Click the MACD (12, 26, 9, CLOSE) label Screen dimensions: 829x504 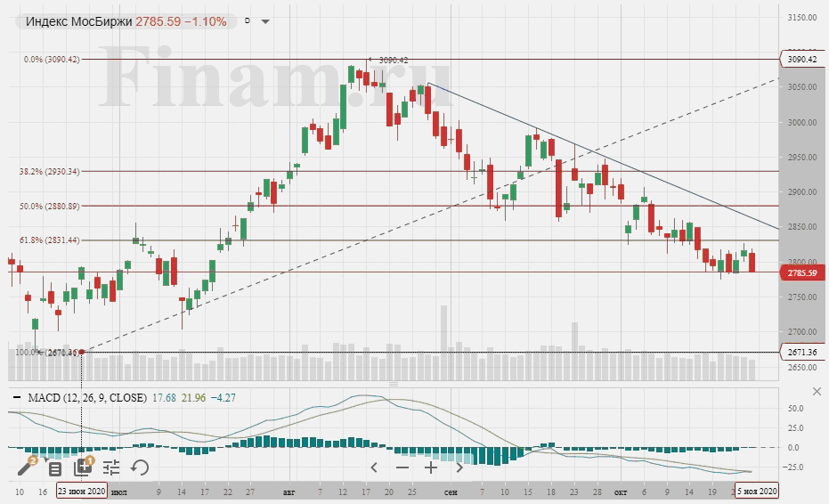85,398
